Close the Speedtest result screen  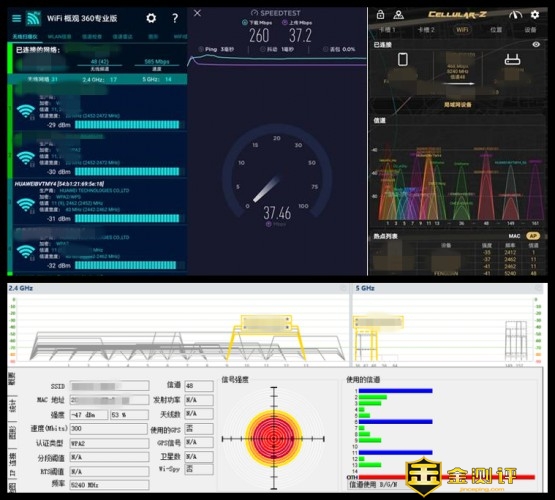pyautogui.click(x=198, y=13)
